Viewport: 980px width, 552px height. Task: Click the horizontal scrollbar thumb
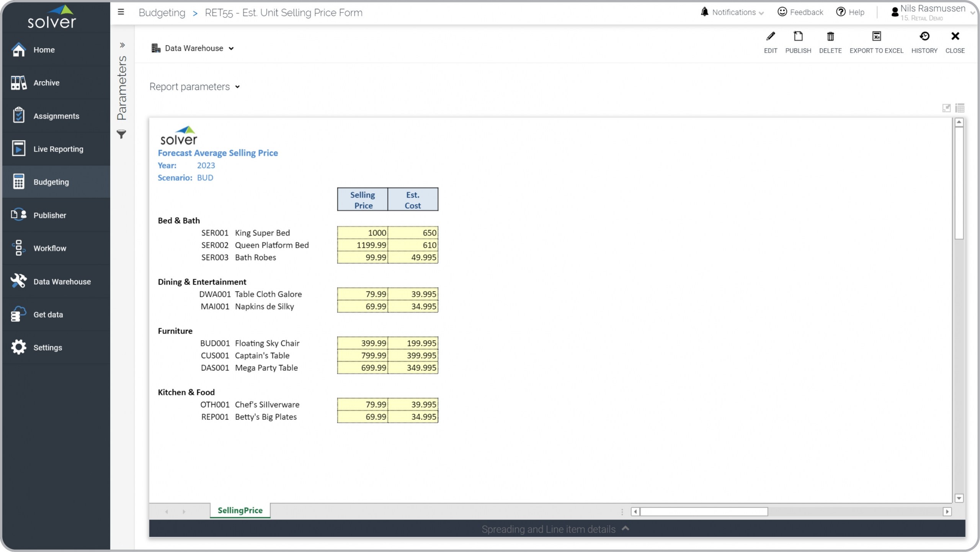(704, 511)
